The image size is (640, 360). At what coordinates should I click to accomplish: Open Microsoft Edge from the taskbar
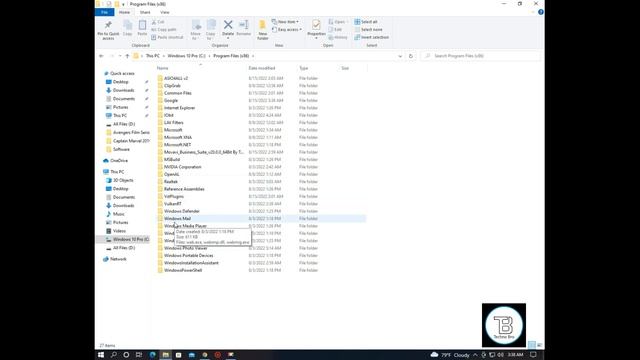pyautogui.click(x=152, y=355)
